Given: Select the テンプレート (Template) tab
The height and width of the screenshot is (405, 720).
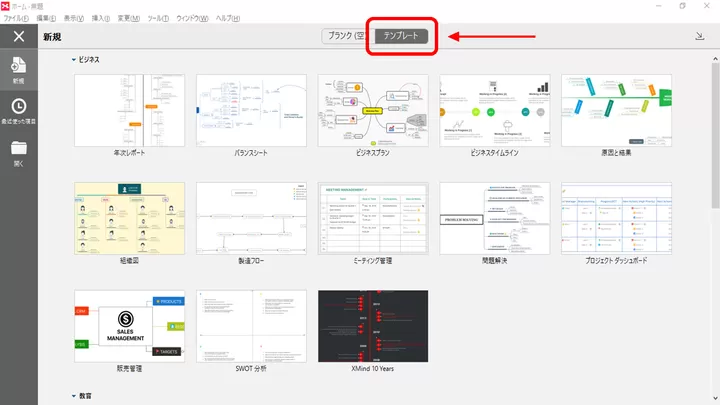Looking at the screenshot, I should point(403,36).
